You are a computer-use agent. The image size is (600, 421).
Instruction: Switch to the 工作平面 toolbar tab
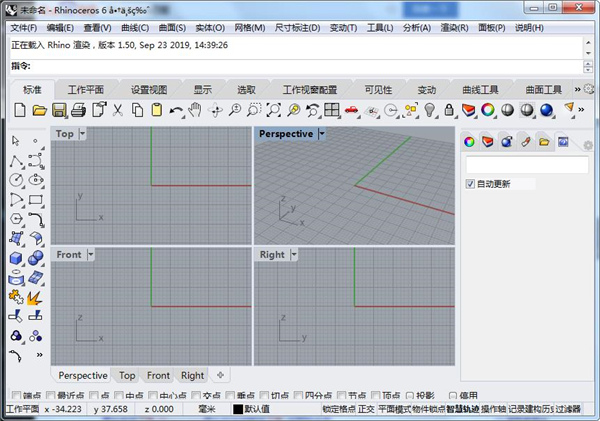point(85,88)
